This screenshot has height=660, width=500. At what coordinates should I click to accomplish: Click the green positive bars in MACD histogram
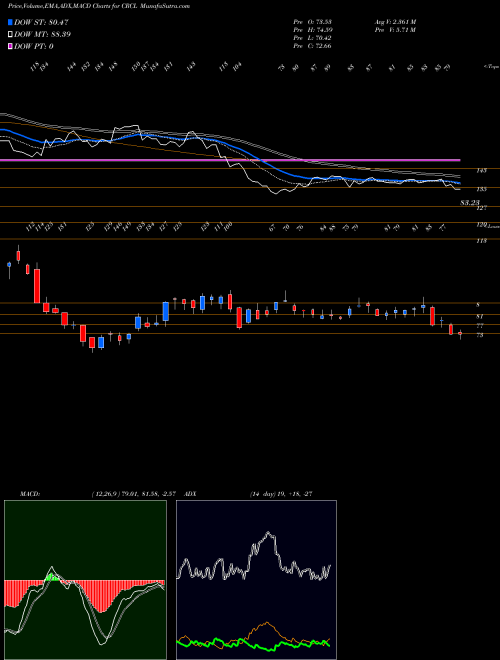[x=51, y=578]
